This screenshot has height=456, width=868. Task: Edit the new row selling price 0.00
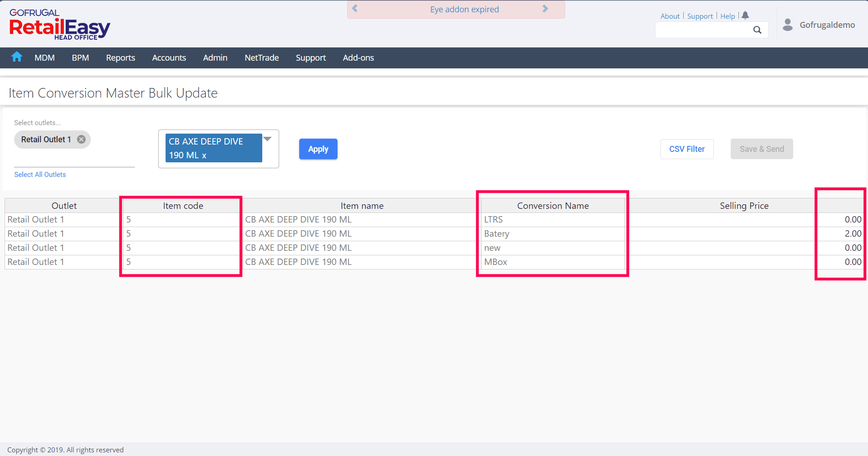coord(744,248)
